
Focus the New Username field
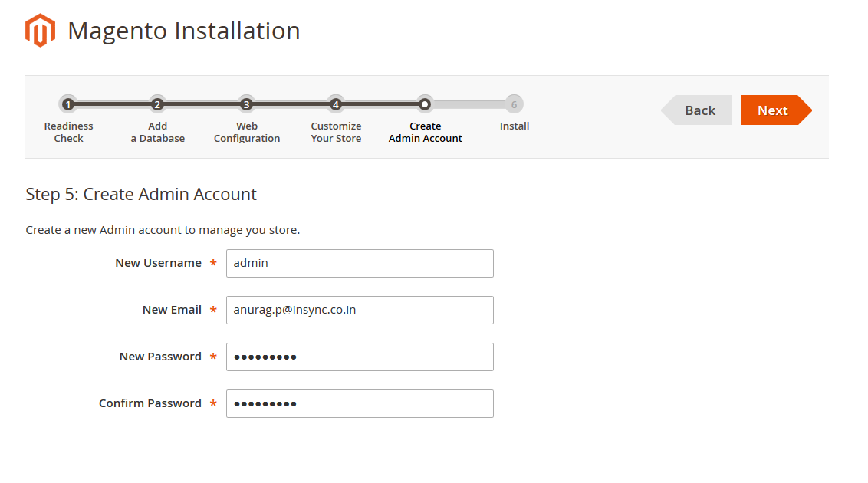(360, 264)
